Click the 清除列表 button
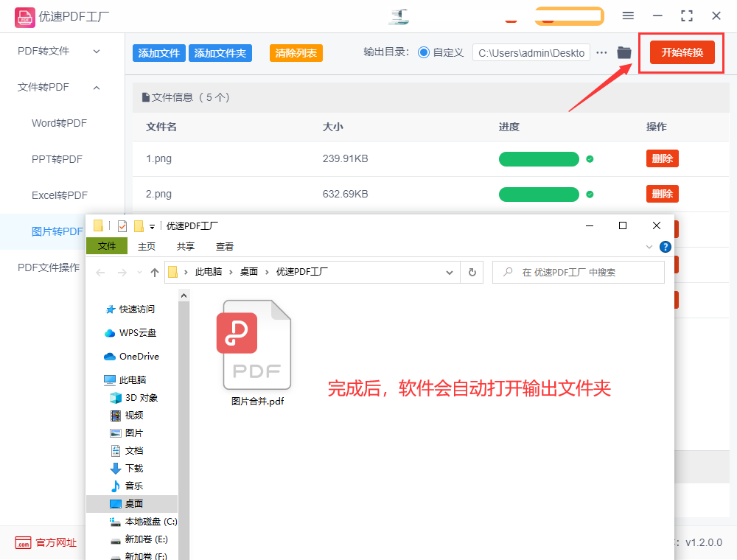This screenshot has height=560, width=737. point(296,53)
